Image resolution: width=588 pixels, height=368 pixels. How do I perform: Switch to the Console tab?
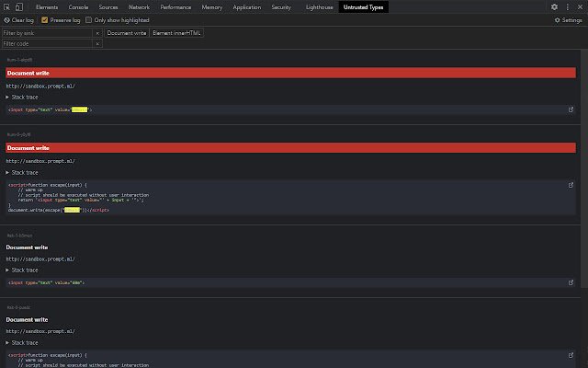[78, 7]
